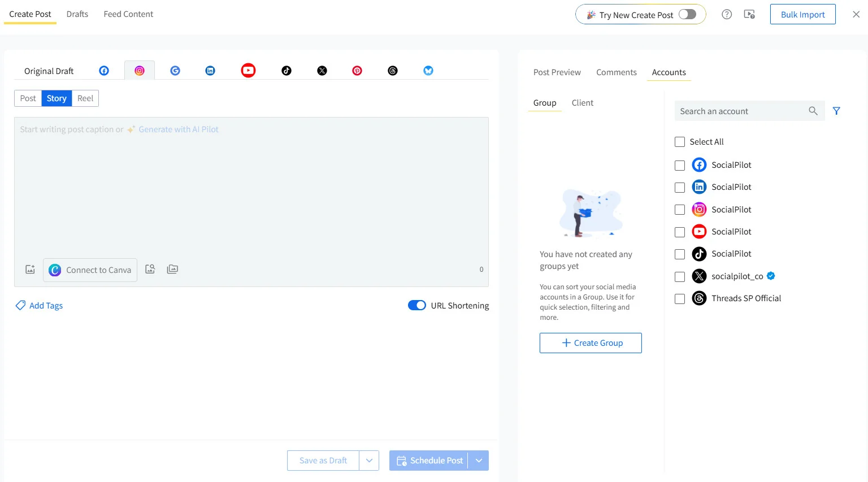Open the Facebook platform tab icon

point(104,71)
